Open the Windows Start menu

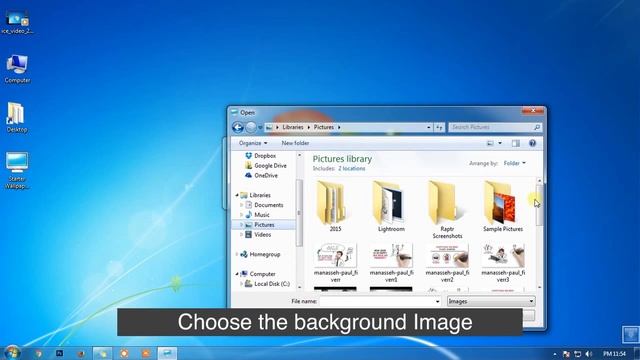12,353
